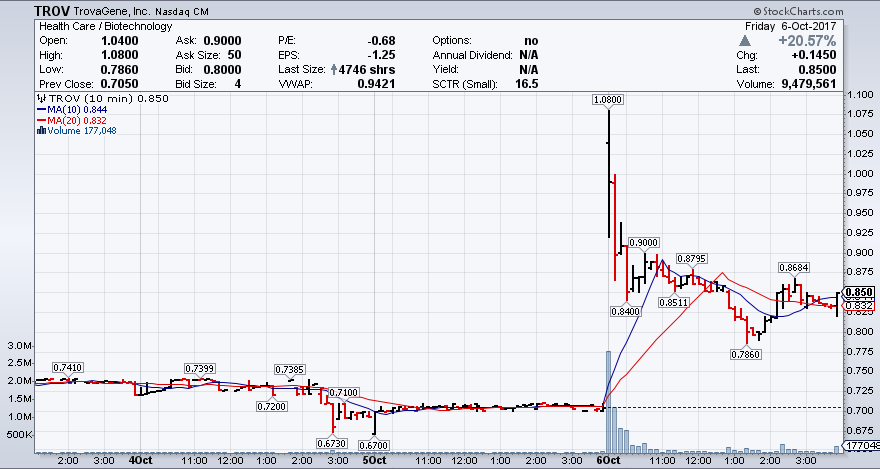Click the 0.8795 price callout label

point(693,259)
